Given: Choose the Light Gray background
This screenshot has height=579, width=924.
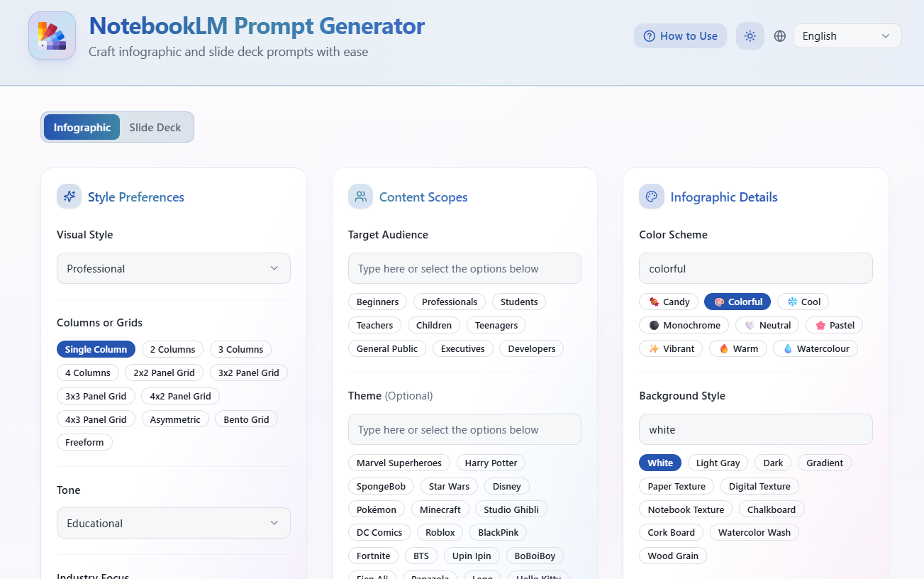Looking at the screenshot, I should coord(718,463).
